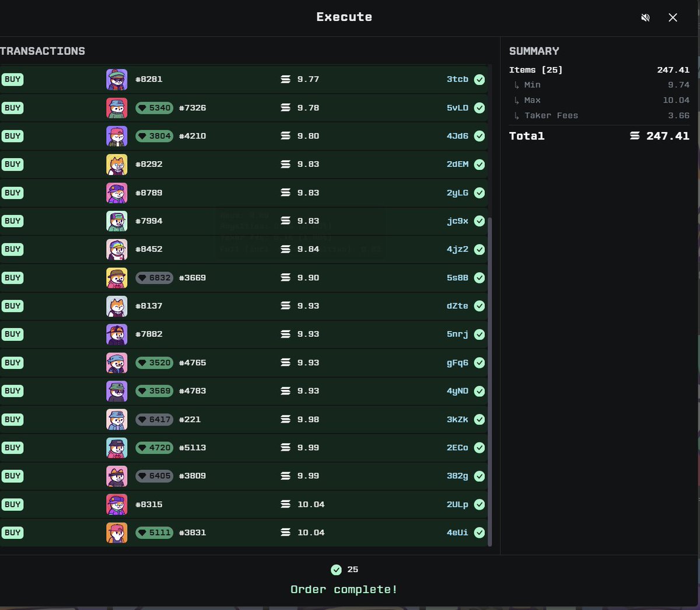Click the Taker Fees value 3.66
The height and width of the screenshot is (610, 700).
pos(678,116)
